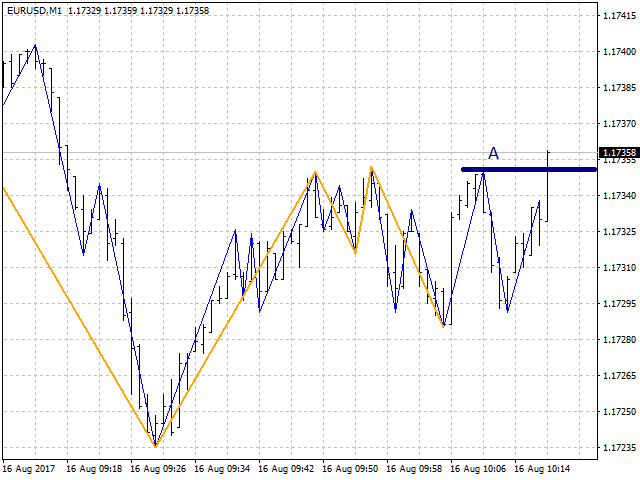Click the 16 Aug 2017 date label
Screen dimensions: 640x480
29,469
